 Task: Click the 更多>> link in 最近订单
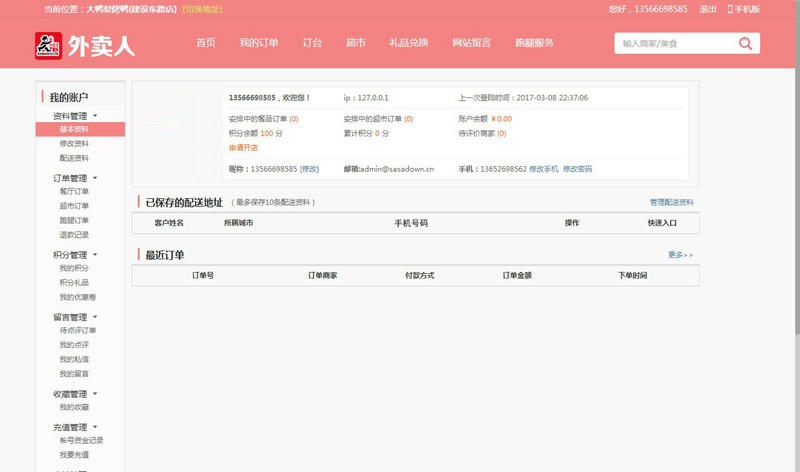[x=681, y=255]
